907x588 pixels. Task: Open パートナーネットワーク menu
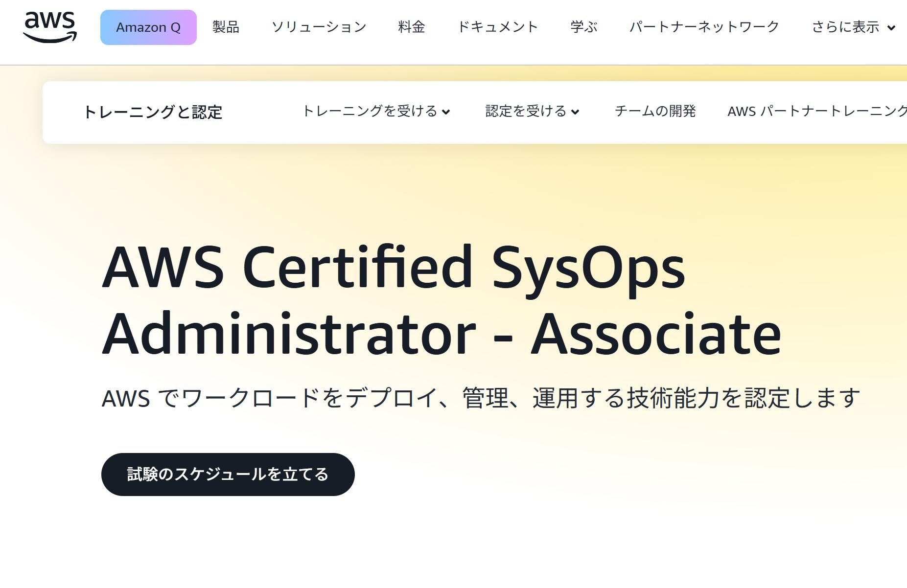click(x=704, y=27)
